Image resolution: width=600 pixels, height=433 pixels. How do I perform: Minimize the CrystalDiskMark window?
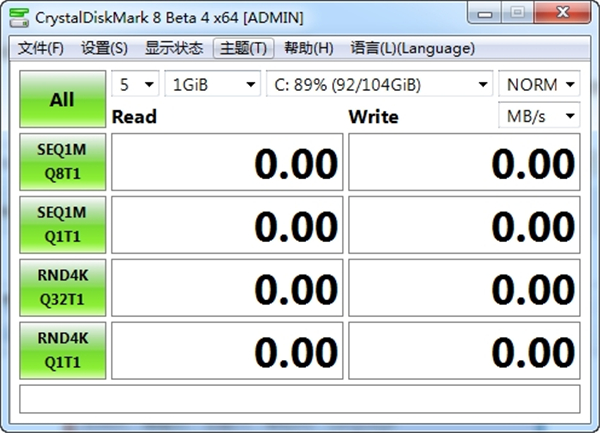click(484, 13)
